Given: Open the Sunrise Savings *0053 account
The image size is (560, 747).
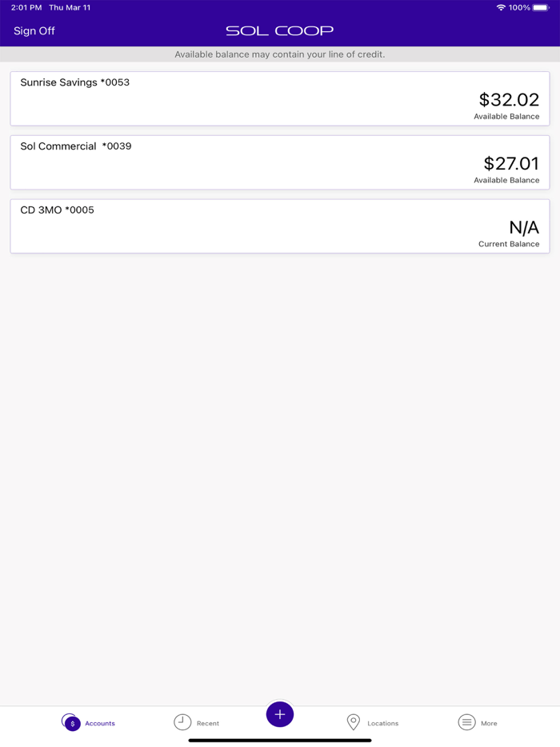Looking at the screenshot, I should (75, 82).
